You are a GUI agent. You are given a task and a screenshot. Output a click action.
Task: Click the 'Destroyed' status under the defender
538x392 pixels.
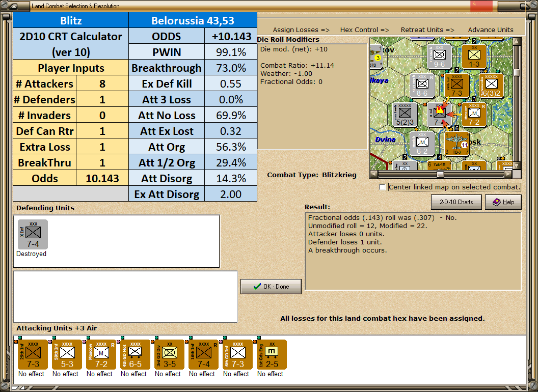tap(31, 254)
